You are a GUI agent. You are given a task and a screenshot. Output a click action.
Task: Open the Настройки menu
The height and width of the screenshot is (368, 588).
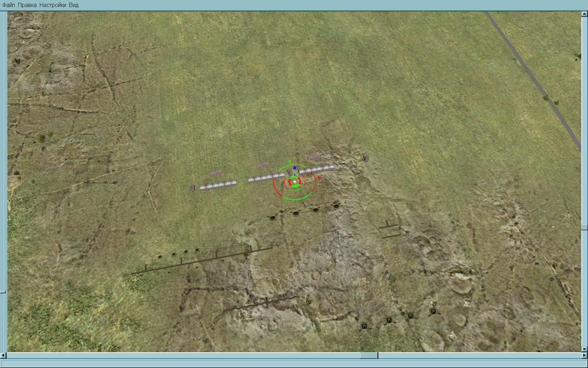point(53,5)
